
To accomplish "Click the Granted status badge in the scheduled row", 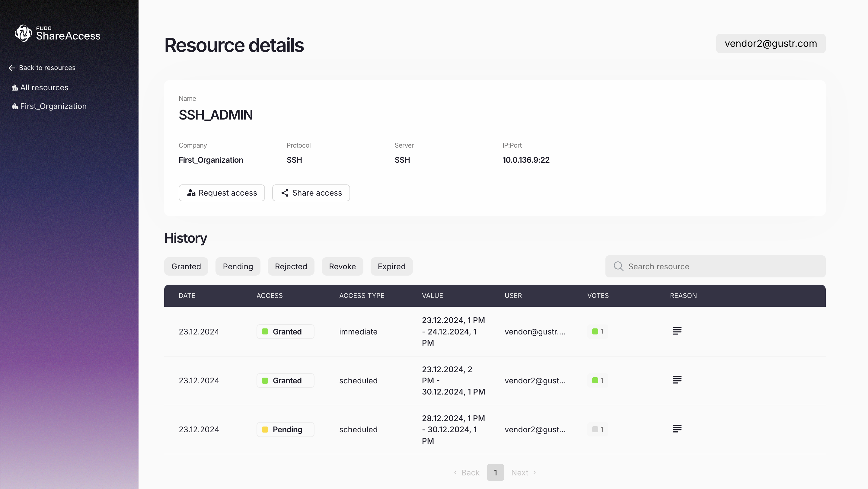I will (285, 380).
